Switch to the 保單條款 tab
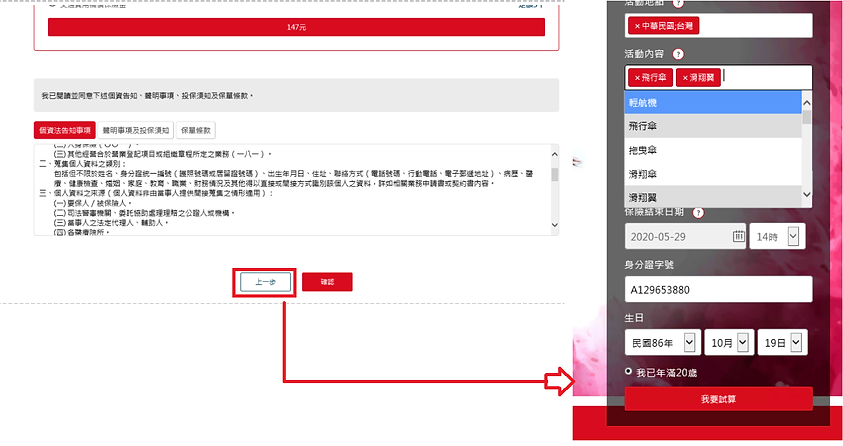Image resolution: width=843 pixels, height=446 pixels. (x=196, y=130)
